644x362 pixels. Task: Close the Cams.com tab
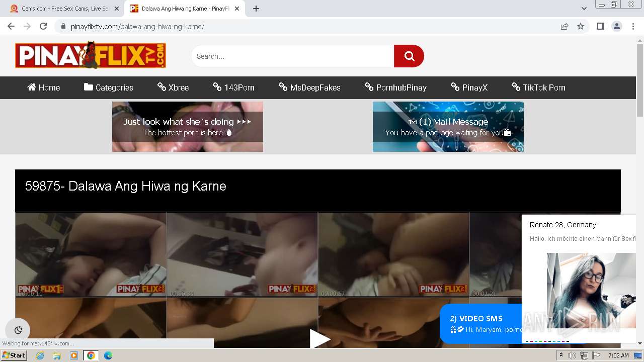coord(116,9)
